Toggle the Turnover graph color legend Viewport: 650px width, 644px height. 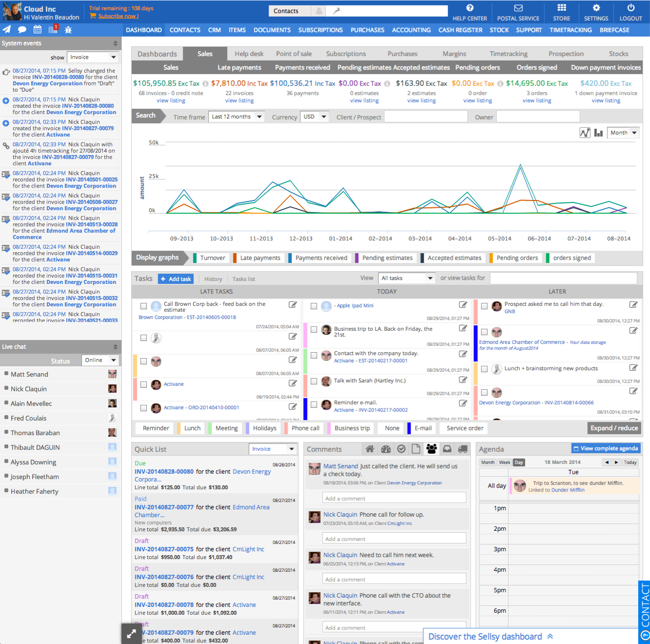coord(209,258)
